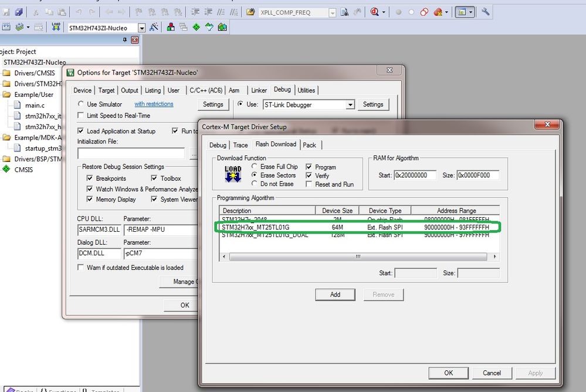Screen dimensions: 586x392
Task: Select STM32H7xx_MT25TL01G algorithm row
Action: coord(359,227)
